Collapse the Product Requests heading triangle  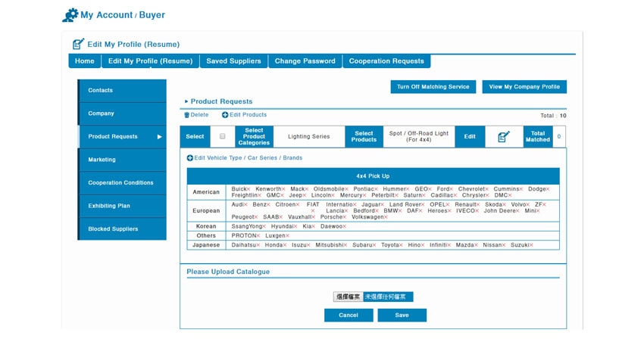pyautogui.click(x=186, y=101)
